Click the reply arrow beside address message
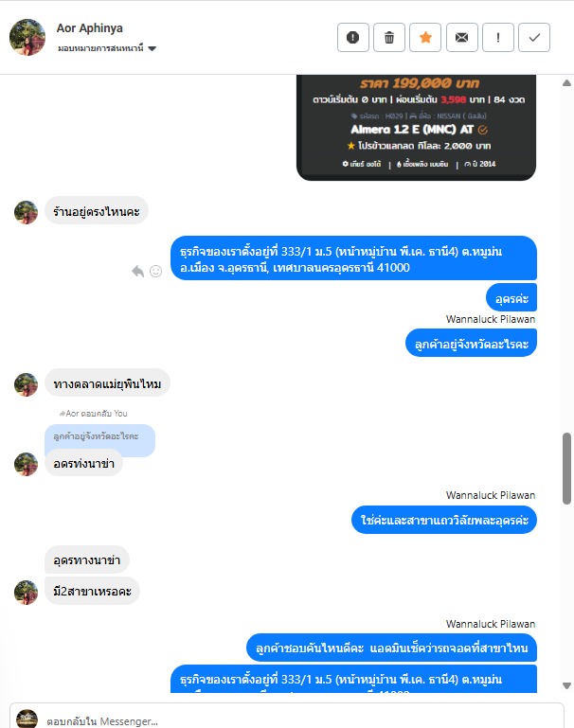 [x=138, y=271]
